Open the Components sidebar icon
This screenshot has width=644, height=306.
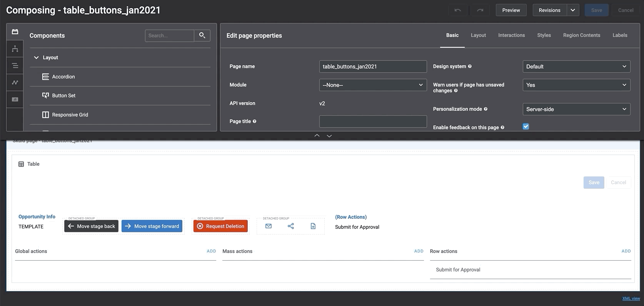click(15, 32)
